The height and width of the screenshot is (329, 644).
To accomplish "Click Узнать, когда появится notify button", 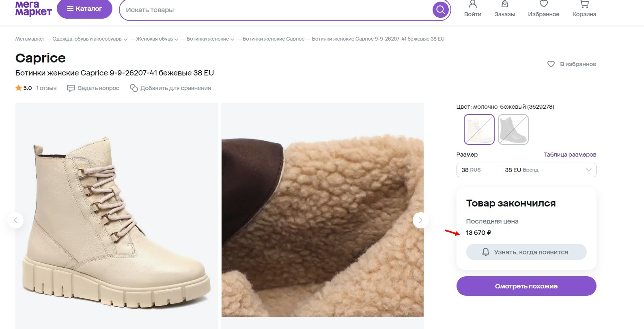I will pyautogui.click(x=526, y=252).
